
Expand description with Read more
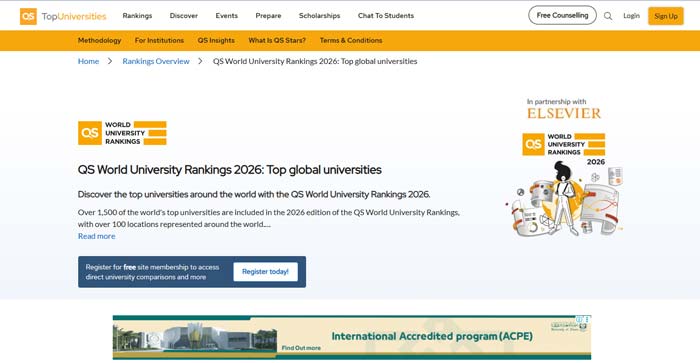(x=96, y=236)
